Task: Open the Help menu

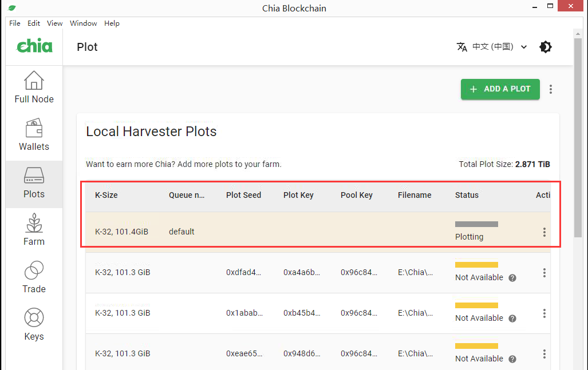Action: point(112,23)
